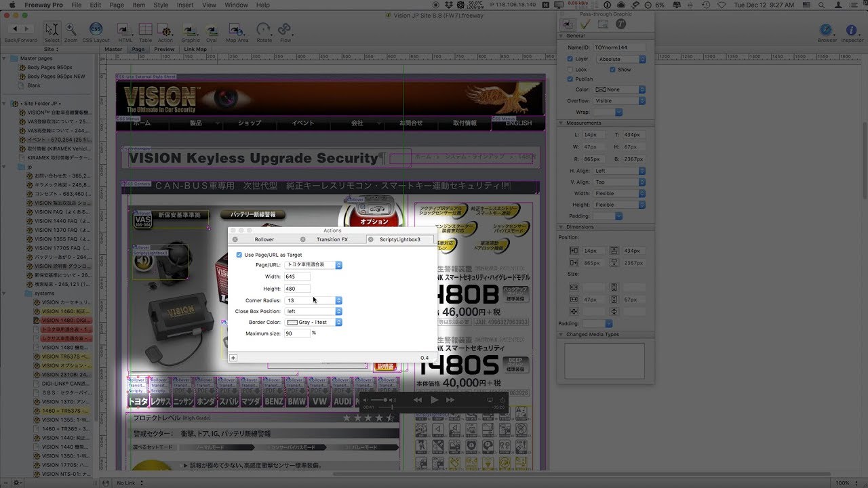
Task: Switch to Rollover action tab
Action: [x=264, y=239]
